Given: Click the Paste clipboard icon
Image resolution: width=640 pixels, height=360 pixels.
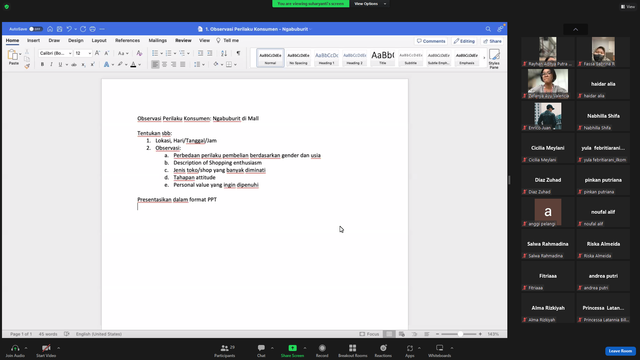Looking at the screenshot, I should tap(13, 56).
